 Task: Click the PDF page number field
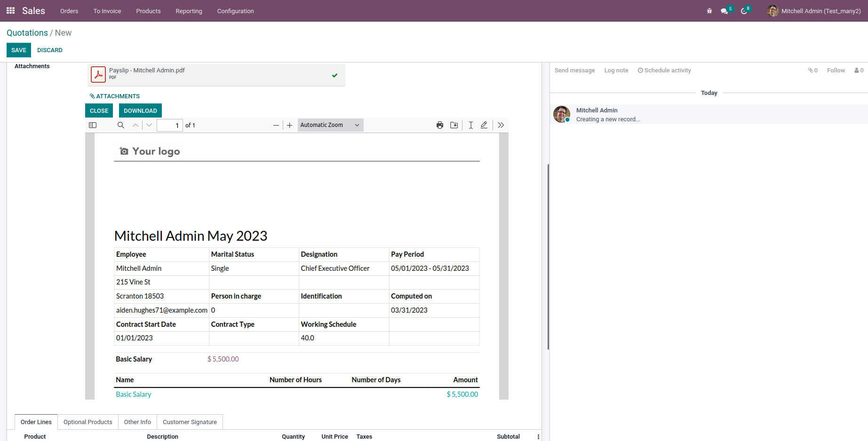(169, 125)
